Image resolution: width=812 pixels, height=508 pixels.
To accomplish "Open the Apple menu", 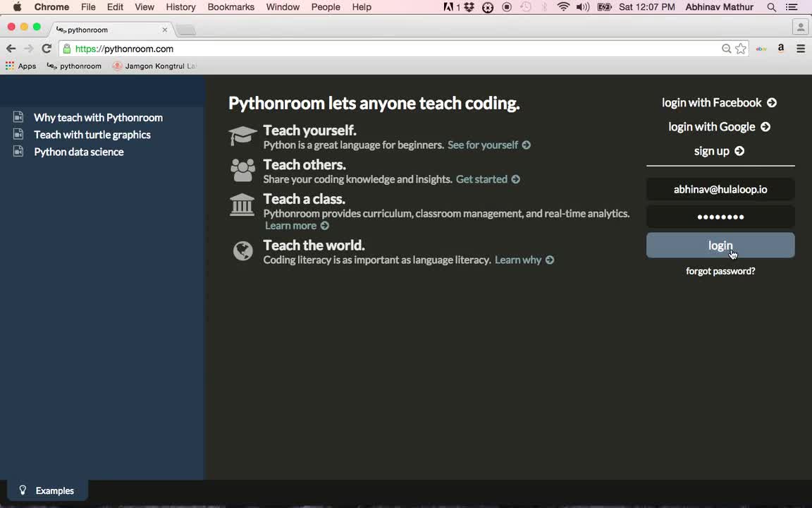I will 17,7.
